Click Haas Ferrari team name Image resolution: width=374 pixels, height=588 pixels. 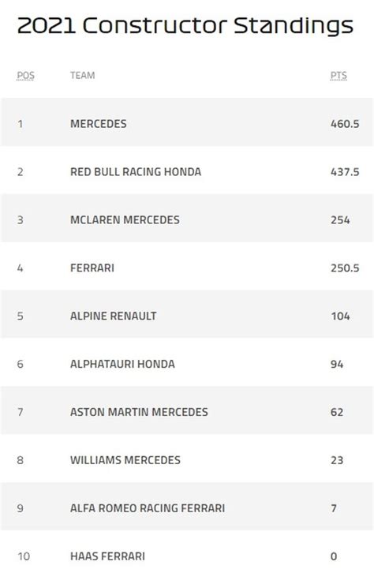coord(107,556)
